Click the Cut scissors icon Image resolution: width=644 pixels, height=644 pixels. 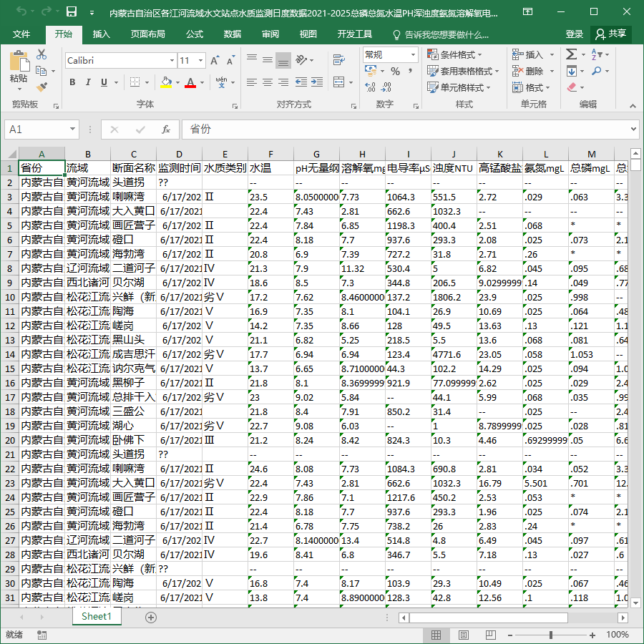point(42,54)
